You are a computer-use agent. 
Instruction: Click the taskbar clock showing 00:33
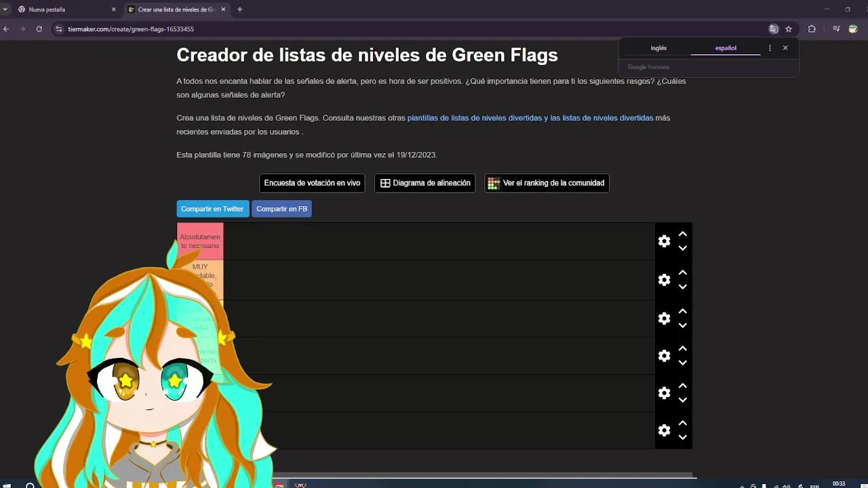click(x=839, y=484)
